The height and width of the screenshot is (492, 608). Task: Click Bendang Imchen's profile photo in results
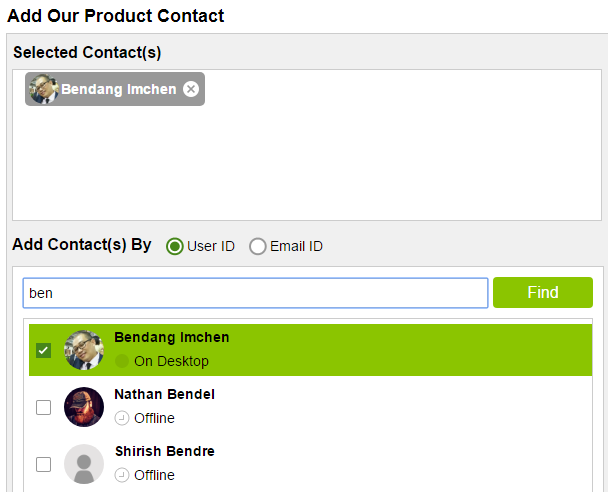(x=84, y=350)
